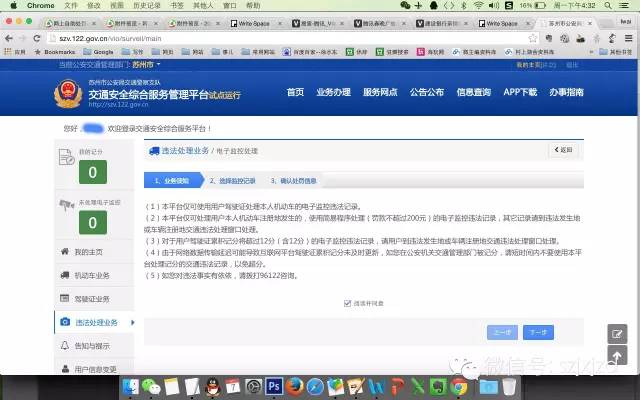640x400 pixels.
Task: Open the 公告公布 navigation item
Action: (x=427, y=92)
